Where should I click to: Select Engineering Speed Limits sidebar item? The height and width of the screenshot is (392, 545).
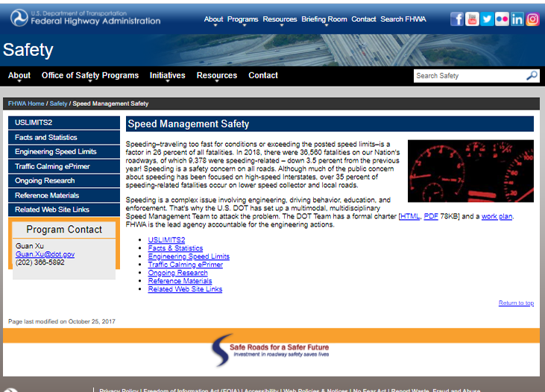pos(64,151)
